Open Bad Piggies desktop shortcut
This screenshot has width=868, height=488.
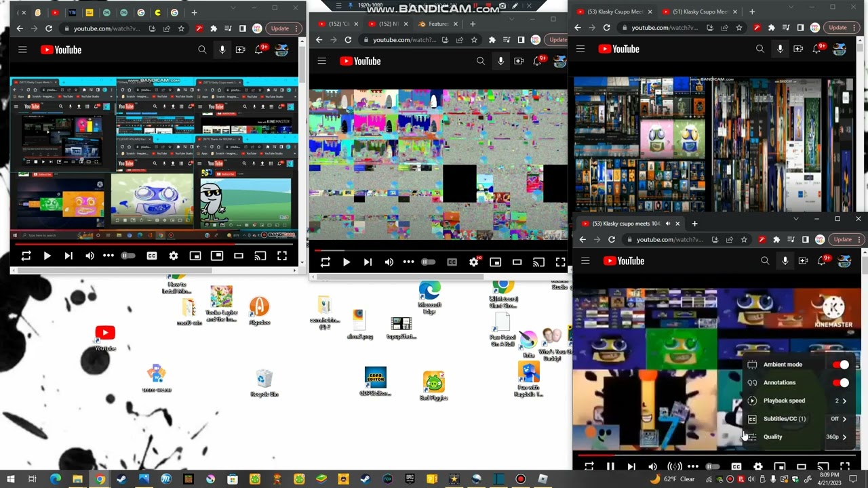tap(434, 386)
